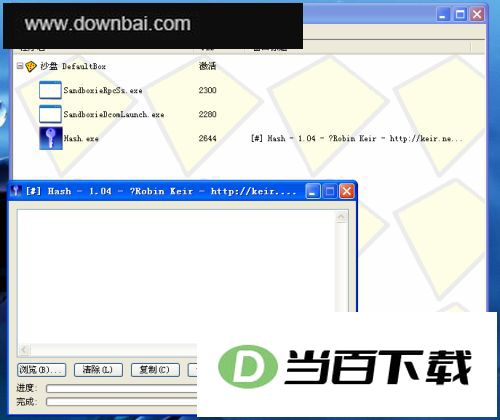Click the disabled maximize button of Hash window
Viewport: 500px width, 420px height.
click(330, 191)
